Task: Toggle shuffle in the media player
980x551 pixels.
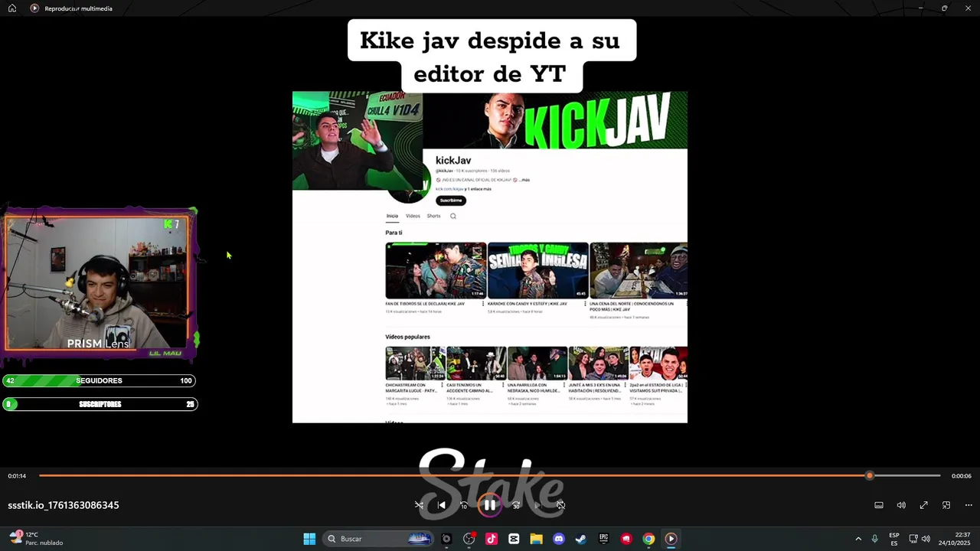Action: tap(419, 505)
